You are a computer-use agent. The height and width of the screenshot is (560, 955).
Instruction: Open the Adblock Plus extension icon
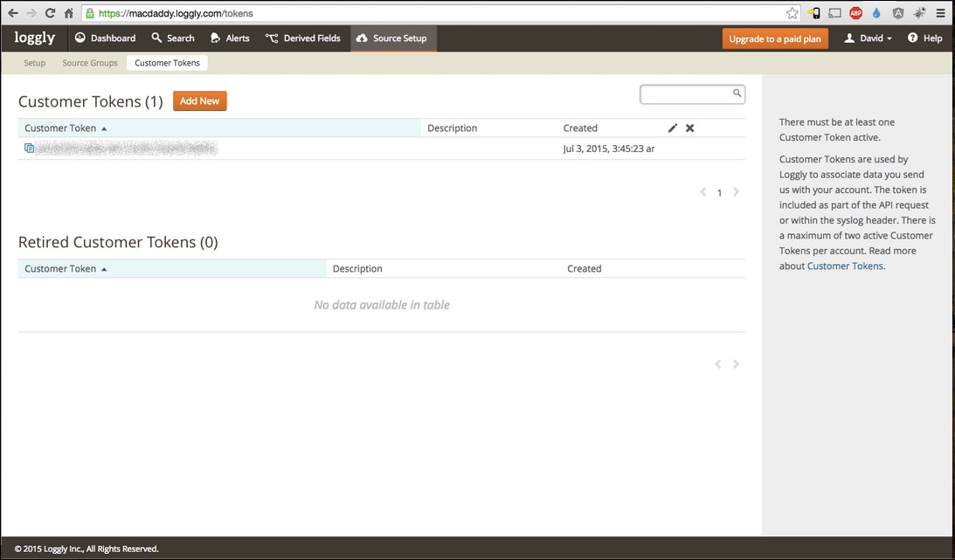855,13
